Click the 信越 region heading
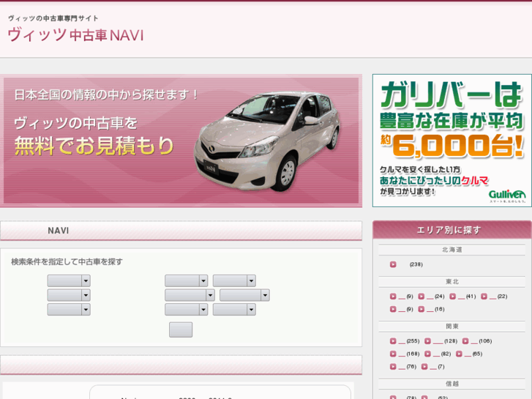 tap(452, 384)
